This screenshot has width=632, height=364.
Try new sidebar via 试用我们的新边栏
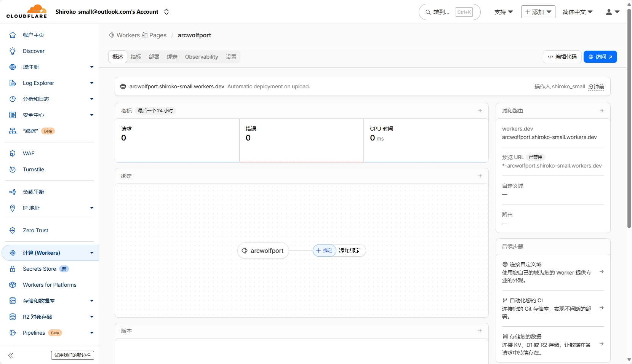72,355
